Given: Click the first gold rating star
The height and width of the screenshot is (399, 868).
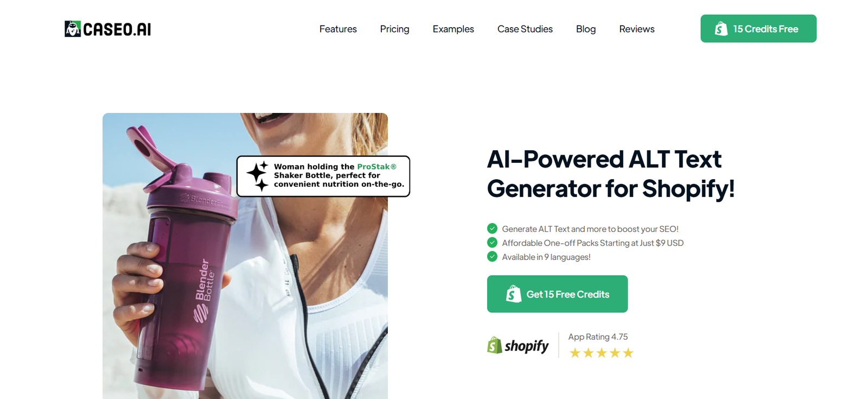Looking at the screenshot, I should [575, 353].
